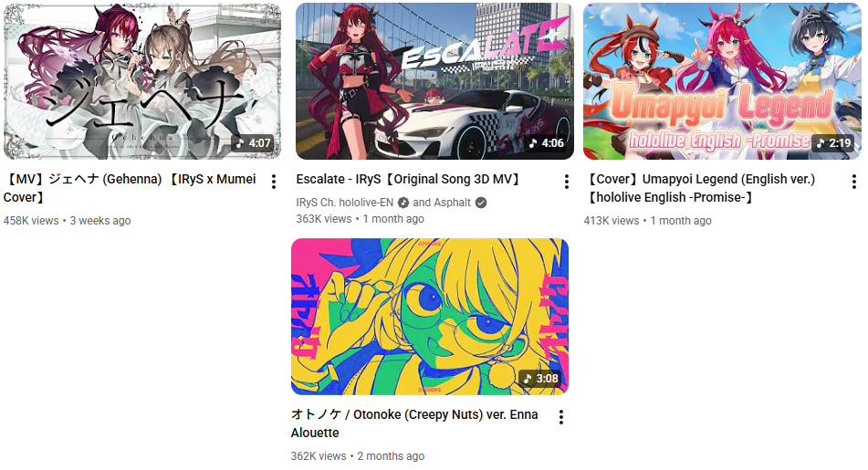Screen dimensions: 868x470
Task: Play the Gehenna IRyS x Mumei thumbnail
Action: [x=142, y=81]
